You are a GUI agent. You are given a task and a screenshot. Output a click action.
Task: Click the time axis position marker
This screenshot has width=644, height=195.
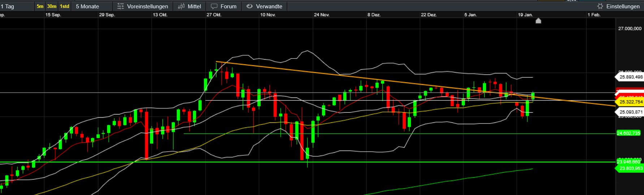click(538, 21)
